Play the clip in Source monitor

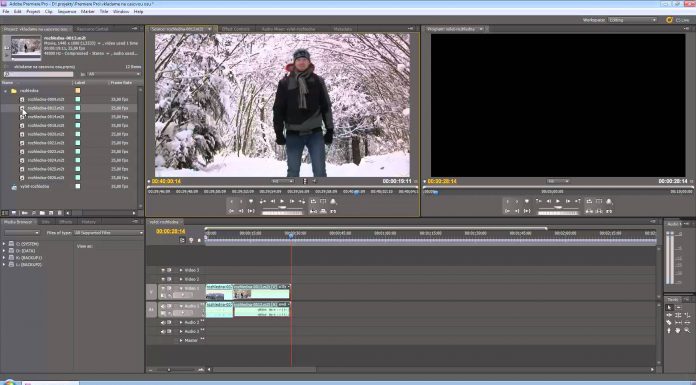[282, 201]
